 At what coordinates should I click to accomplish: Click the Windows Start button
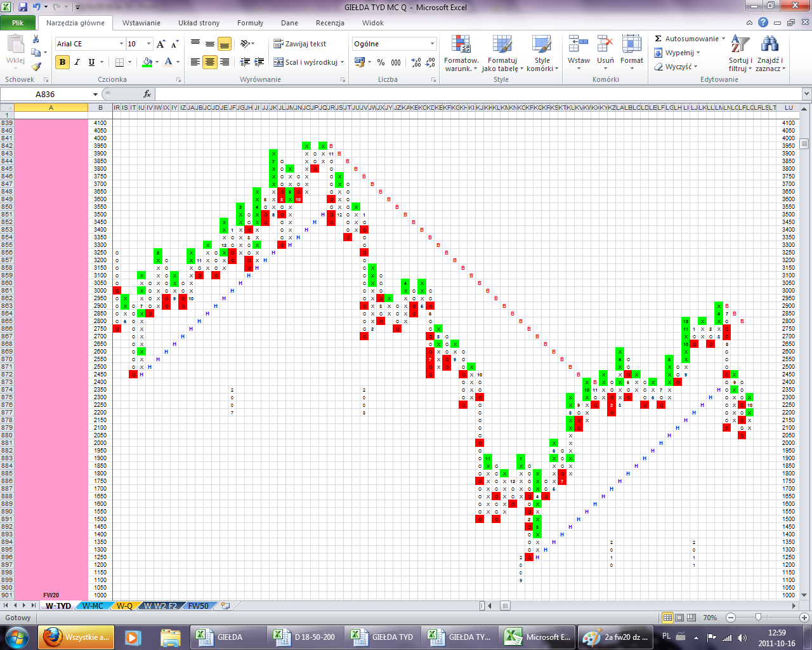(x=16, y=637)
